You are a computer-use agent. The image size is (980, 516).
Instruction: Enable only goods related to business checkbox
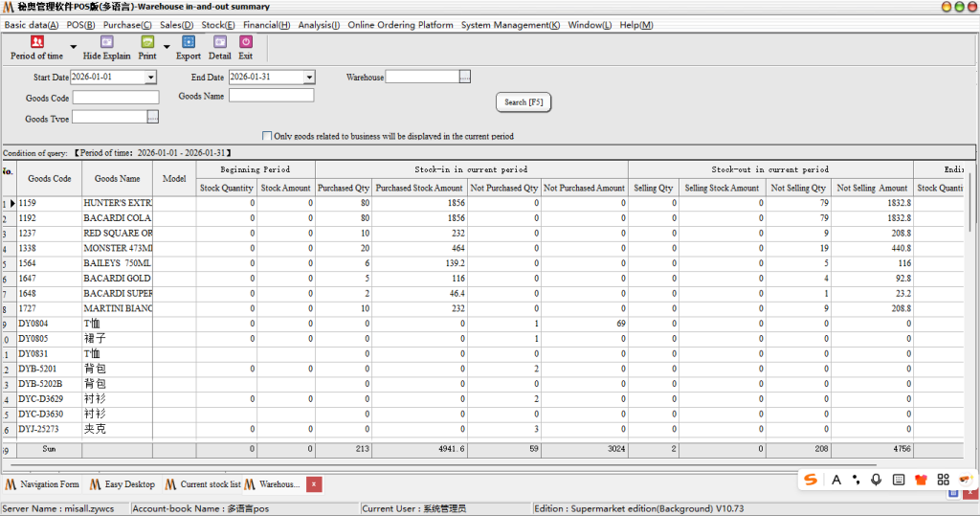[x=267, y=137]
